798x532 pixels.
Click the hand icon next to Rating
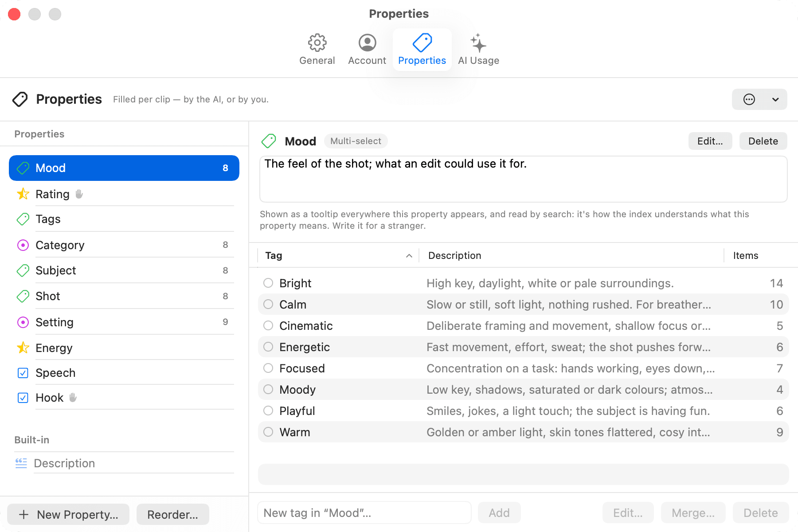[79, 194]
